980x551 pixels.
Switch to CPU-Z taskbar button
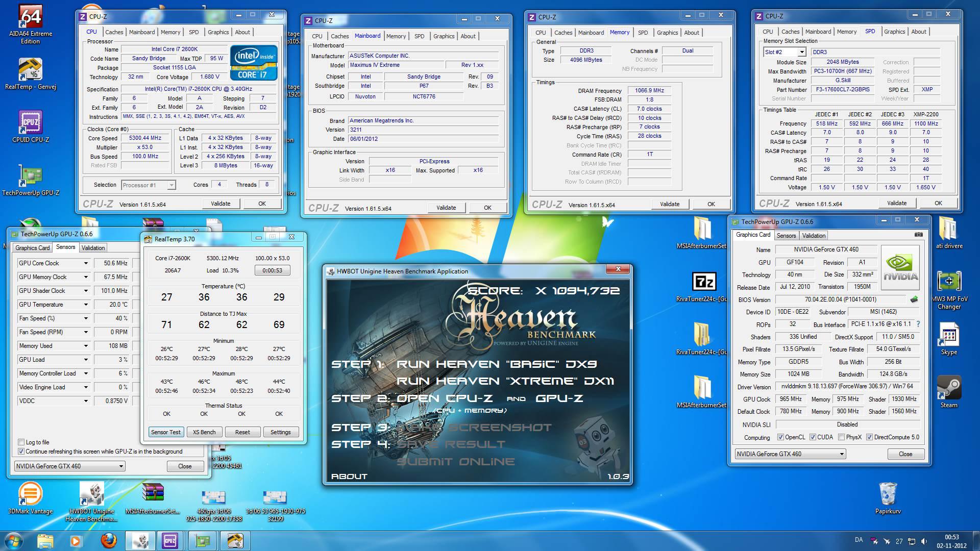(170, 541)
